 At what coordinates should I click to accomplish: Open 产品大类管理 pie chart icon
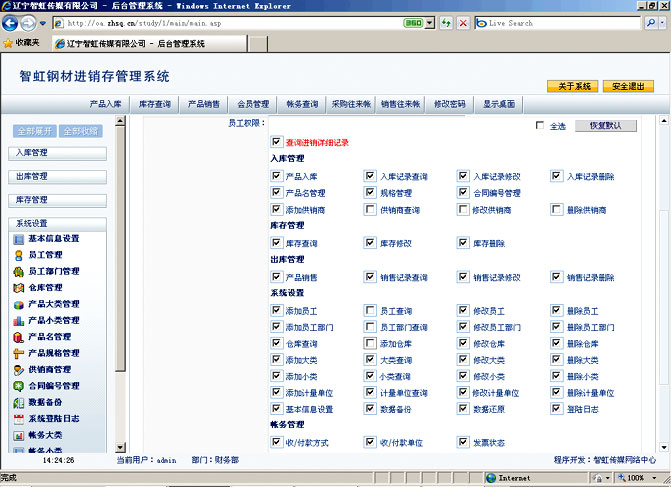click(19, 304)
